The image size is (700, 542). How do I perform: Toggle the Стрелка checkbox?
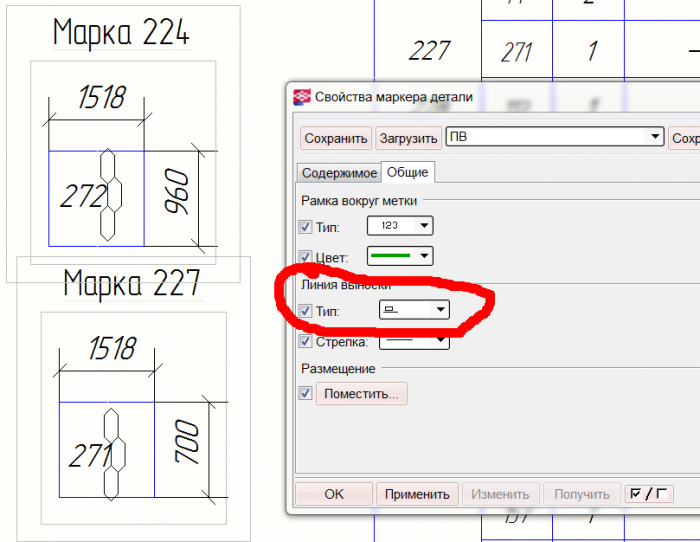coord(305,342)
